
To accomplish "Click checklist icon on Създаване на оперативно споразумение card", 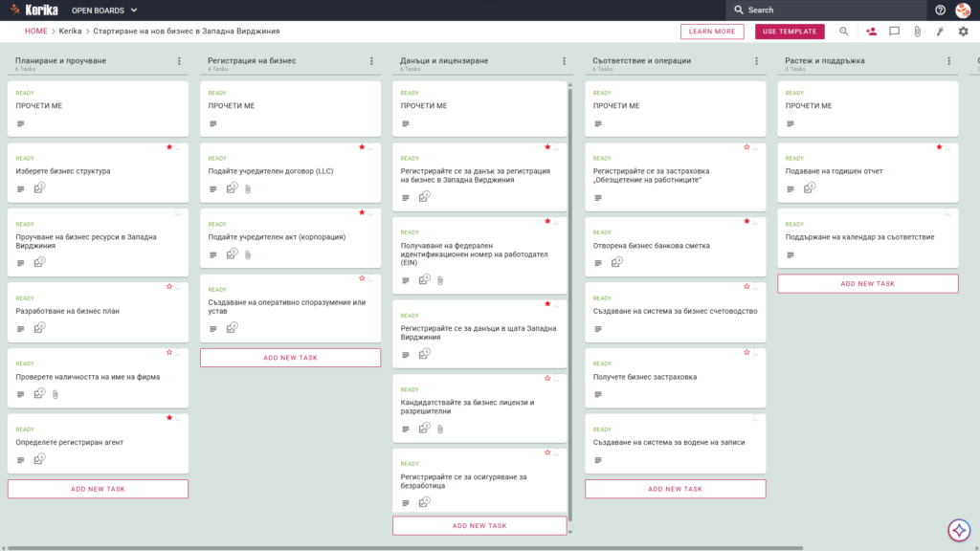I will click(x=232, y=328).
